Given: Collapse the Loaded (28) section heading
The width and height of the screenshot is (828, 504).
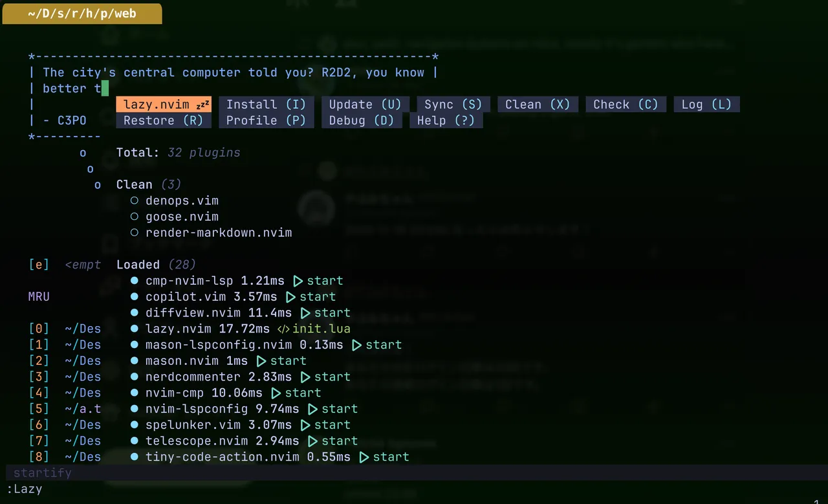Looking at the screenshot, I should coord(138,265).
